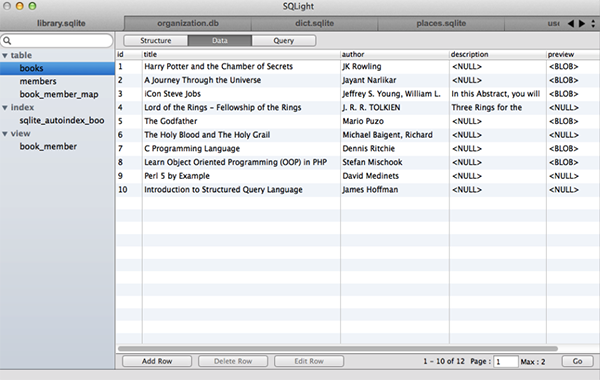Viewport: 600px width, 380px height.
Task: Click the horizontal scrollbar below the table
Action: pyautogui.click(x=338, y=349)
